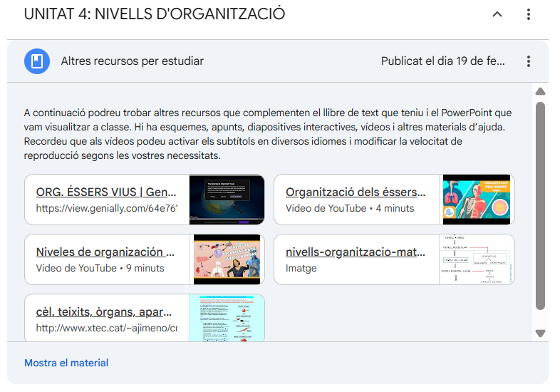This screenshot has height=392, width=560.
Task: Open the Niveles de organización video link
Action: coord(105,252)
